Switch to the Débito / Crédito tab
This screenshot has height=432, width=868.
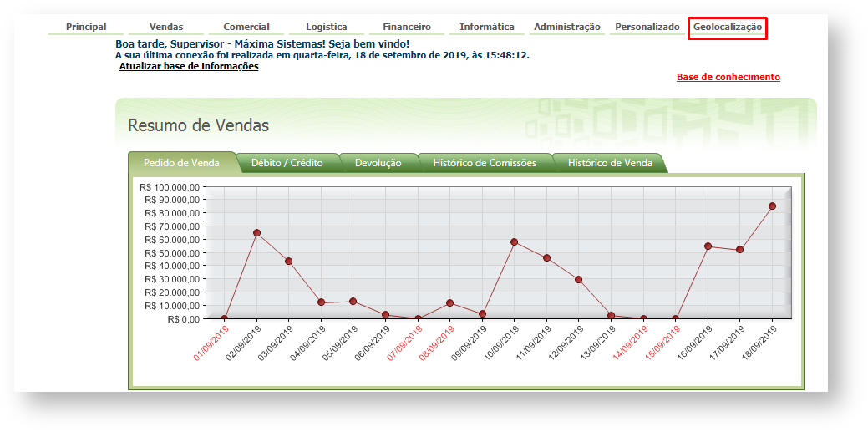287,163
